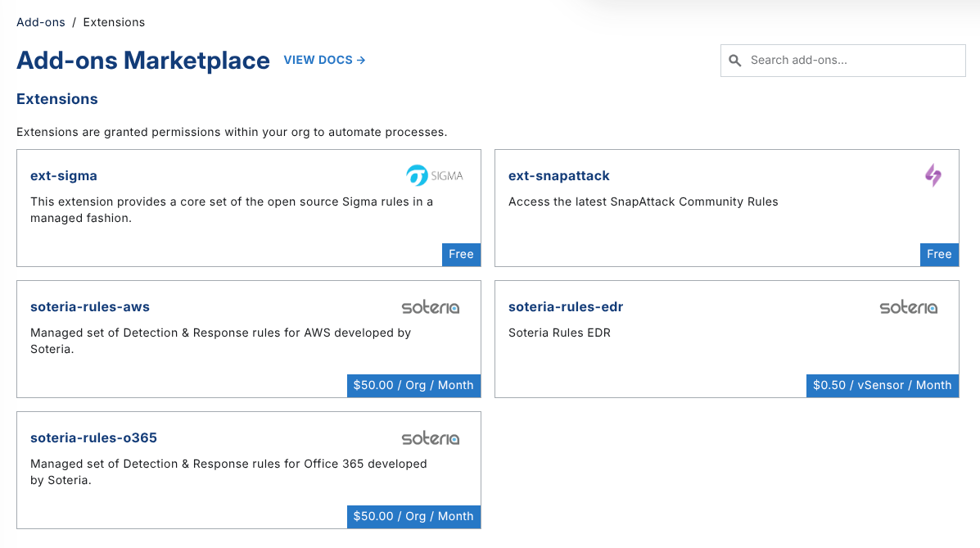Click 'Access the latest SnapAttack Community Rules' text

[644, 202]
